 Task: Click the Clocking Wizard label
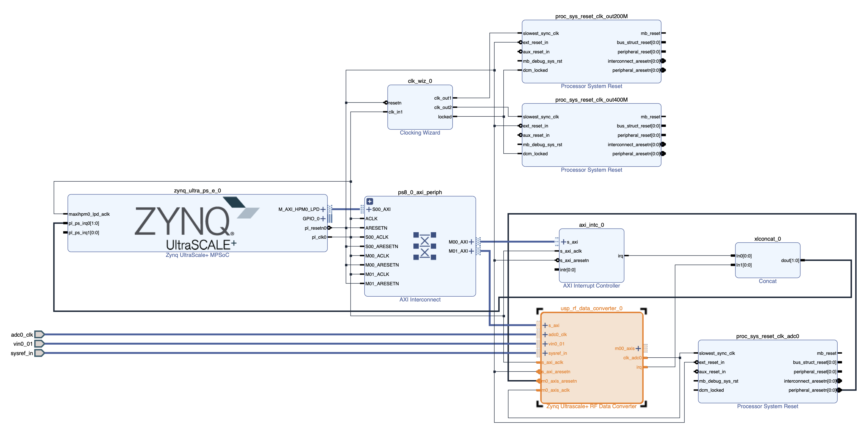pyautogui.click(x=420, y=133)
